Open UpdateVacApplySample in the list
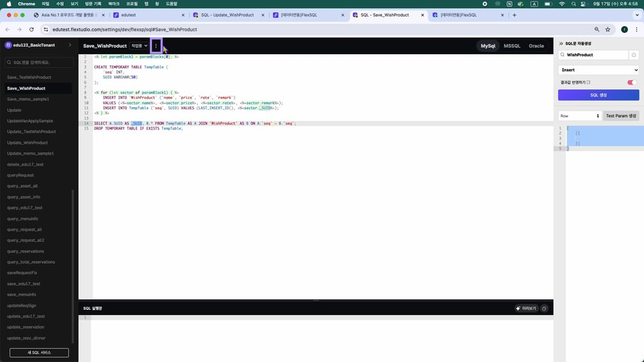 (x=30, y=121)
